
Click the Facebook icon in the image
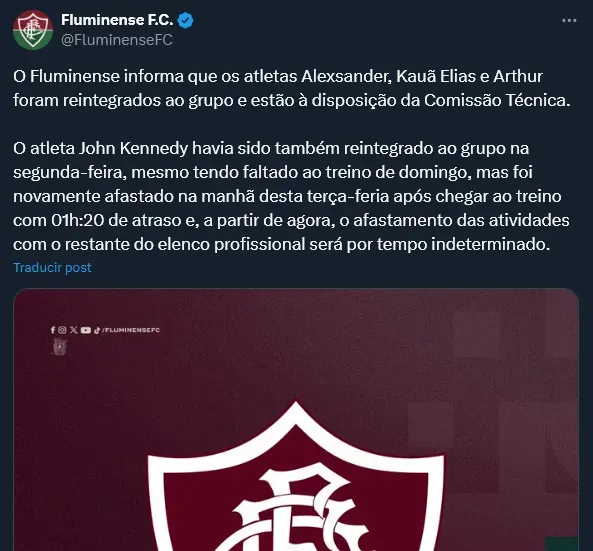pyautogui.click(x=53, y=330)
